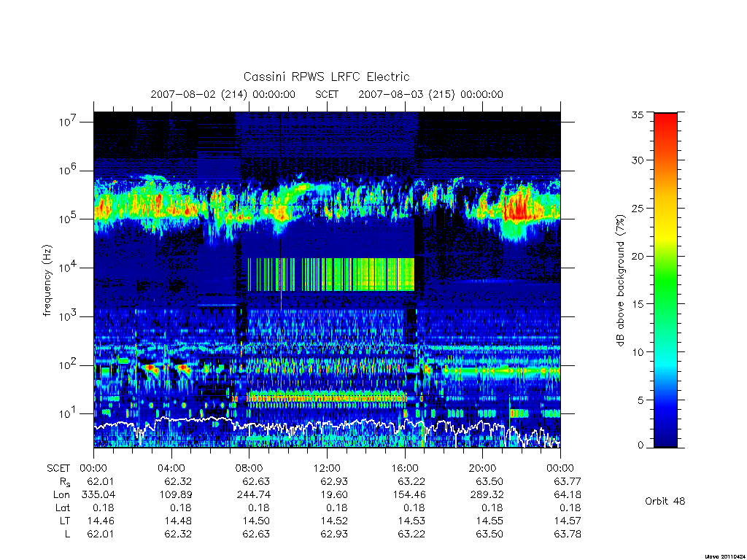Screen dimensions: 747x560
Task: Click the LT value 14.52
Action: [x=334, y=521]
